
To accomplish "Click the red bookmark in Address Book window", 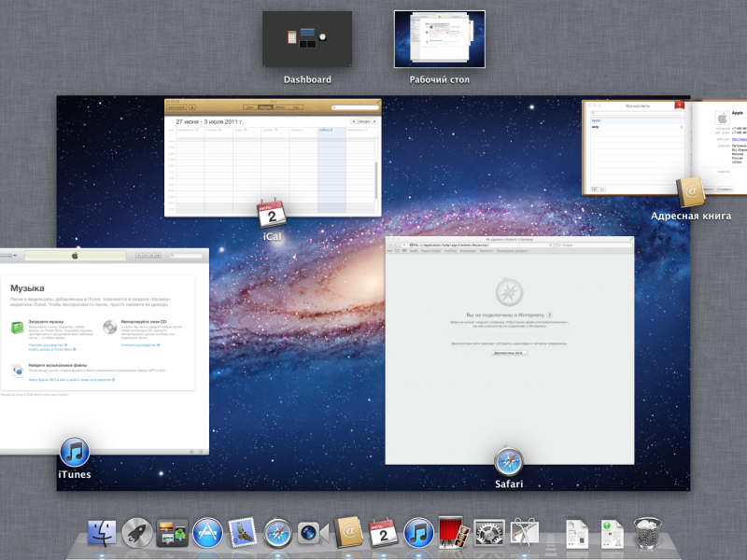I will pos(679,105).
